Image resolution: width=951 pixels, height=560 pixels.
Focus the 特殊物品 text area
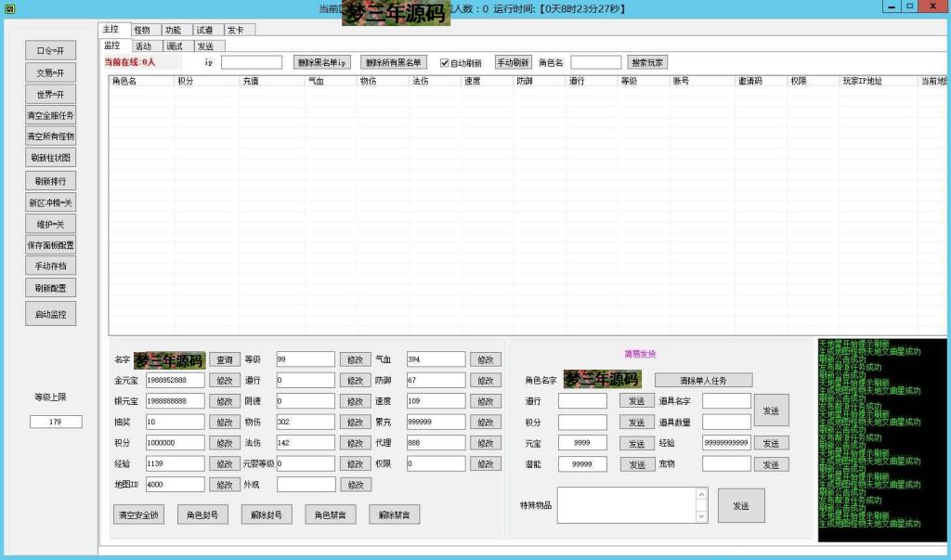pyautogui.click(x=627, y=505)
